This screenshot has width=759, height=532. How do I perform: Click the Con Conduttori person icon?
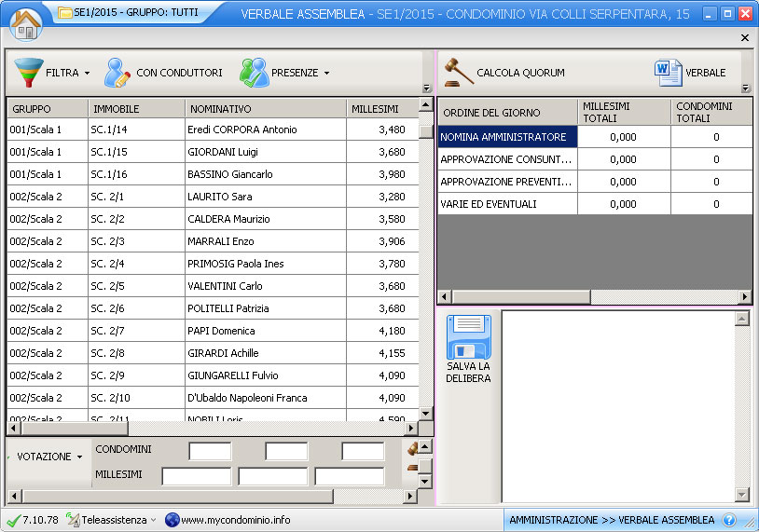click(117, 72)
